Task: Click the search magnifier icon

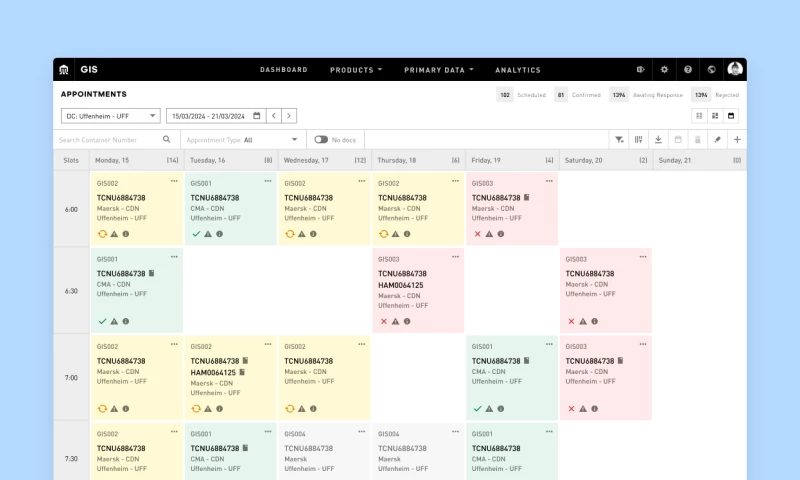Action: (x=167, y=139)
